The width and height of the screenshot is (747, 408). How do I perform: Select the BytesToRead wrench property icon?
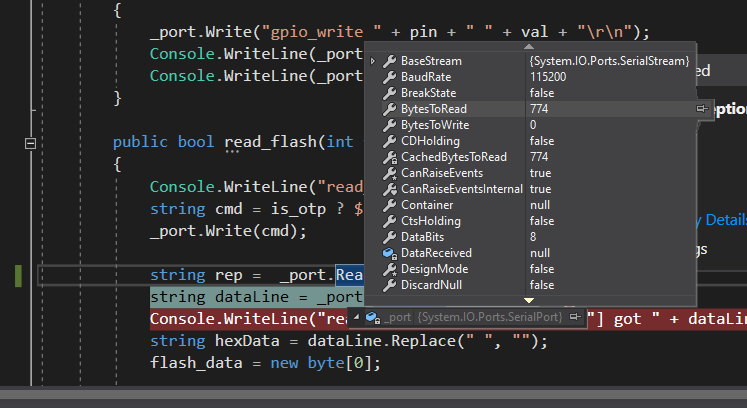[x=390, y=109]
